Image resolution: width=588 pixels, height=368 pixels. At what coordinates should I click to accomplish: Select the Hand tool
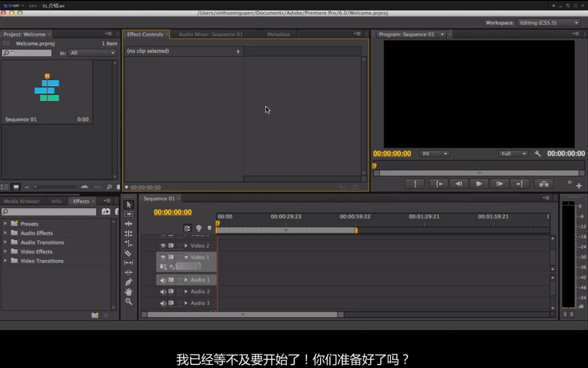pyautogui.click(x=129, y=292)
